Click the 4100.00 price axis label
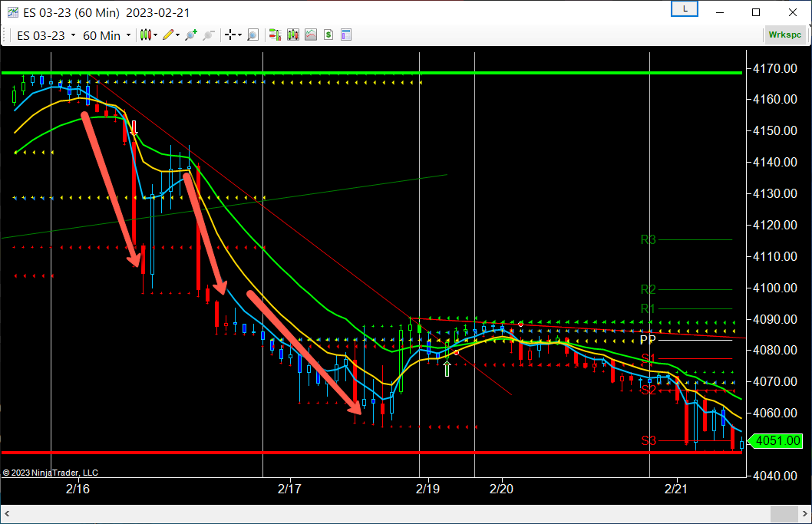The height and width of the screenshot is (524, 812). (774, 288)
